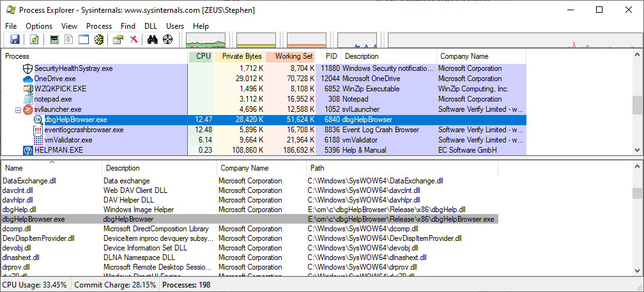
Task: Open System Information via toolbar icon
Action: pos(54,40)
